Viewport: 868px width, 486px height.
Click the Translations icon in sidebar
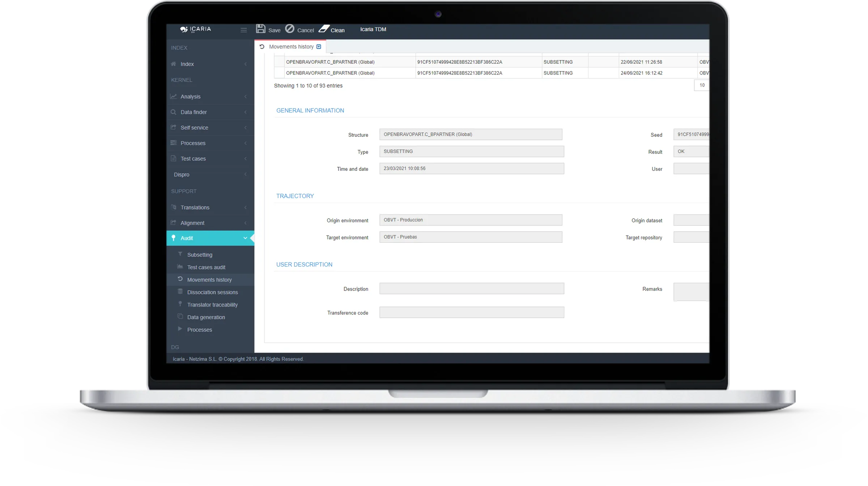[x=174, y=207]
